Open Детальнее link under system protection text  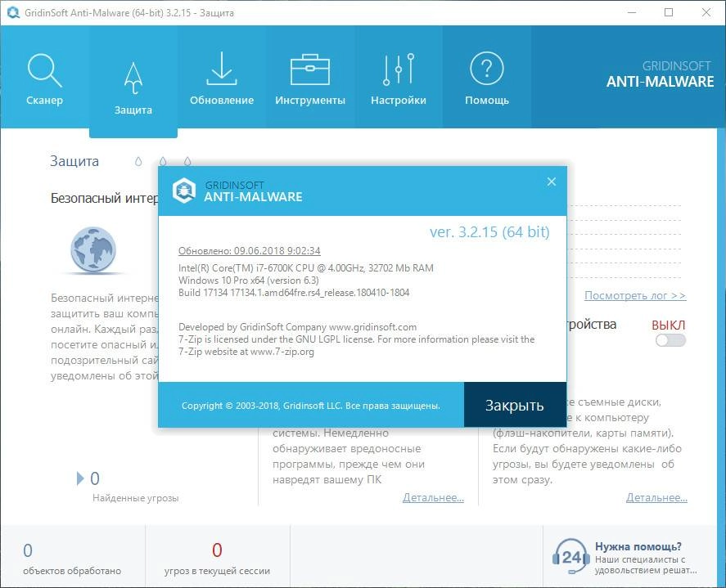point(433,497)
